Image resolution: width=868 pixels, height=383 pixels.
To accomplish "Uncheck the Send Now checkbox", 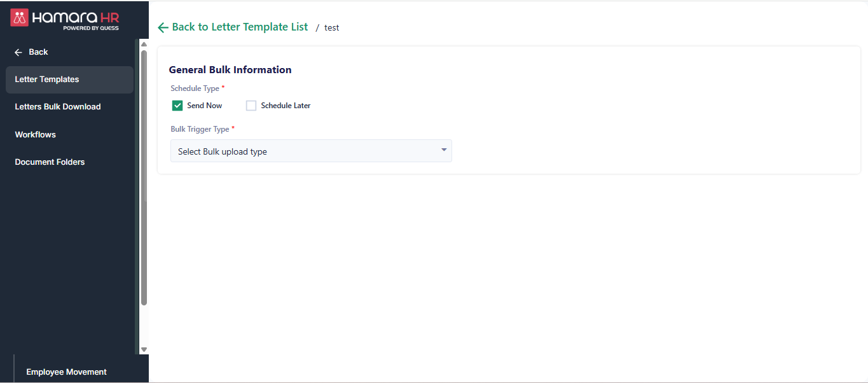I will 177,106.
